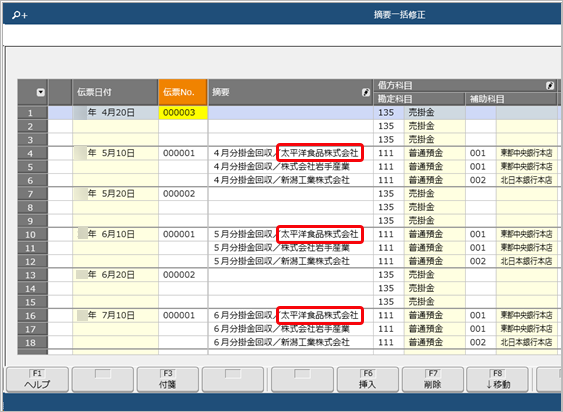Click 5月分掛金回収／新潟工業株式会社 summary cell
This screenshot has width=563, height=412.
click(290, 261)
